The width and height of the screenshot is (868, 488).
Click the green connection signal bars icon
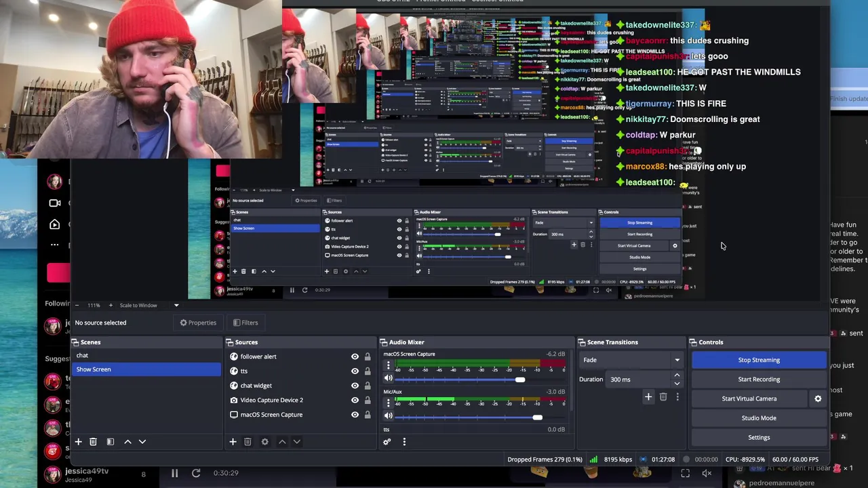point(593,460)
